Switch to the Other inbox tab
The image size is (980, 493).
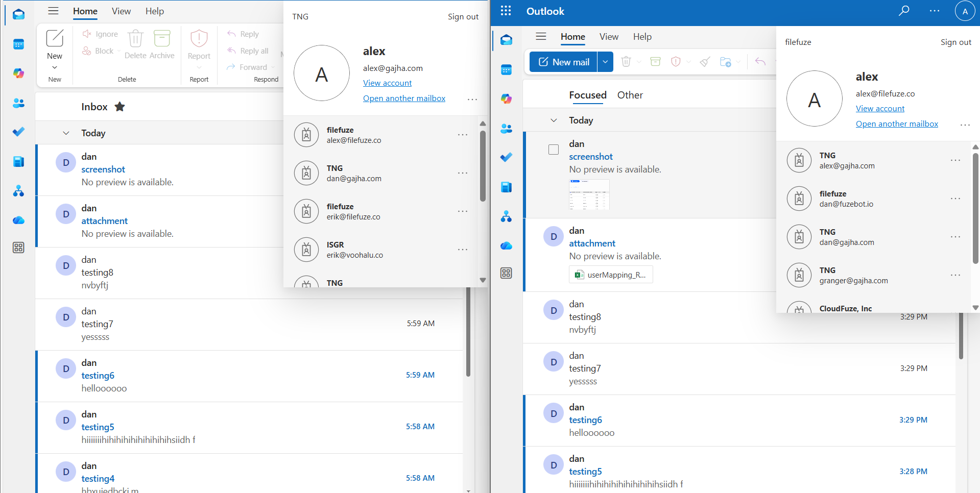(630, 95)
